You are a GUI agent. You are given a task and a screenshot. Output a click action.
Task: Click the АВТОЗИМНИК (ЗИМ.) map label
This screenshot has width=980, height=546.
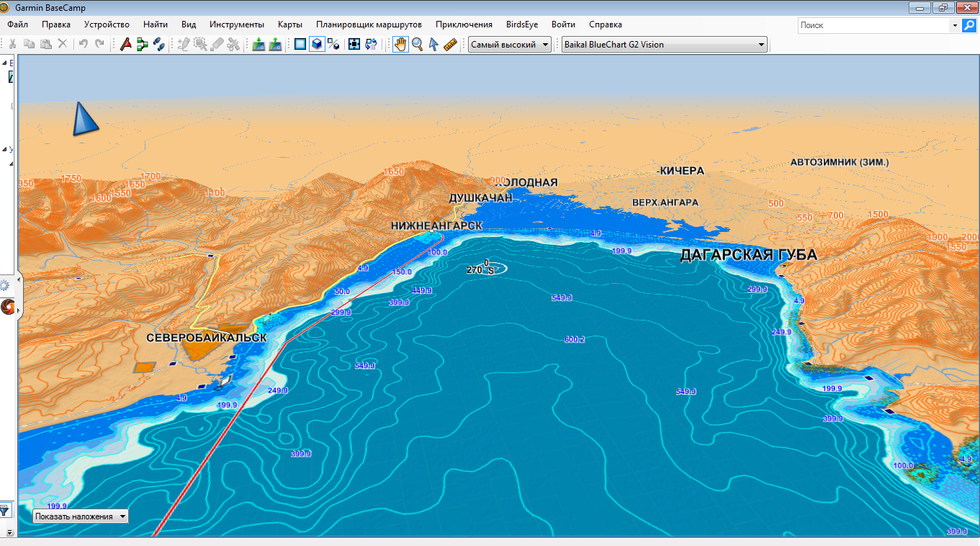[840, 162]
